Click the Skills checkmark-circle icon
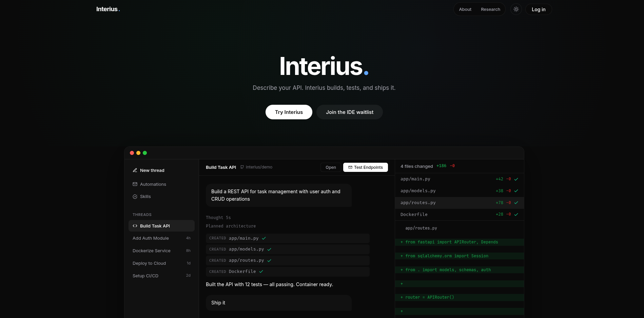The image size is (644, 318). (x=135, y=197)
